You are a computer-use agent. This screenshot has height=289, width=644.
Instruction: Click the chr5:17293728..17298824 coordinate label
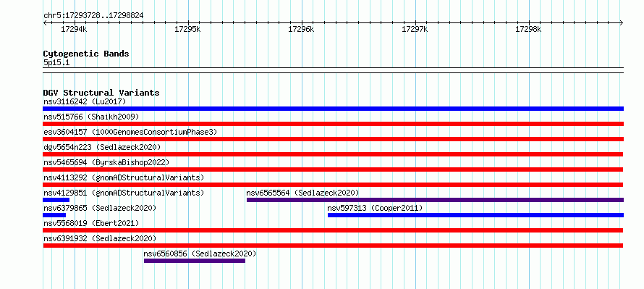click(93, 16)
